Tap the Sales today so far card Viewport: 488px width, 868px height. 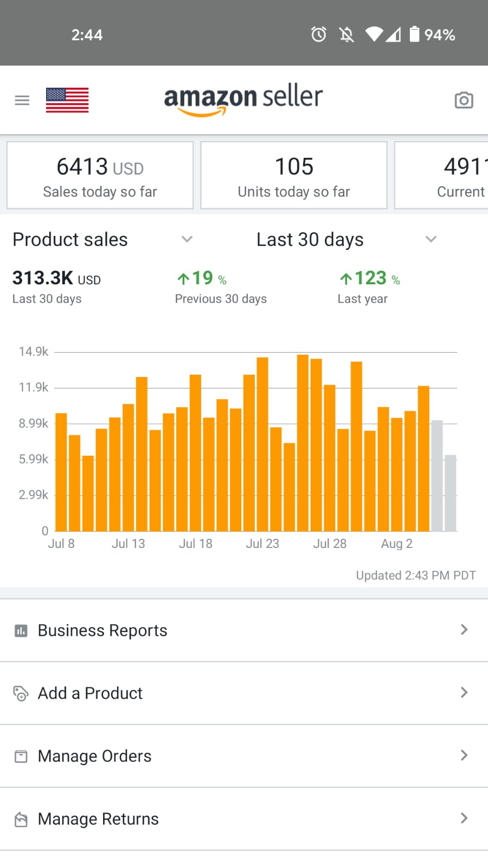100,175
